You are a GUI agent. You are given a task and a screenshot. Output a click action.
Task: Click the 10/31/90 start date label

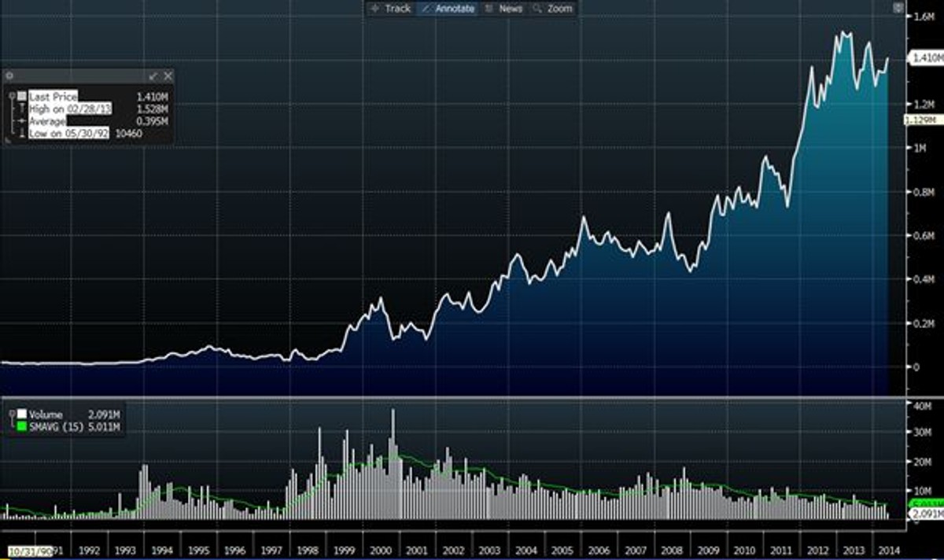(x=29, y=551)
